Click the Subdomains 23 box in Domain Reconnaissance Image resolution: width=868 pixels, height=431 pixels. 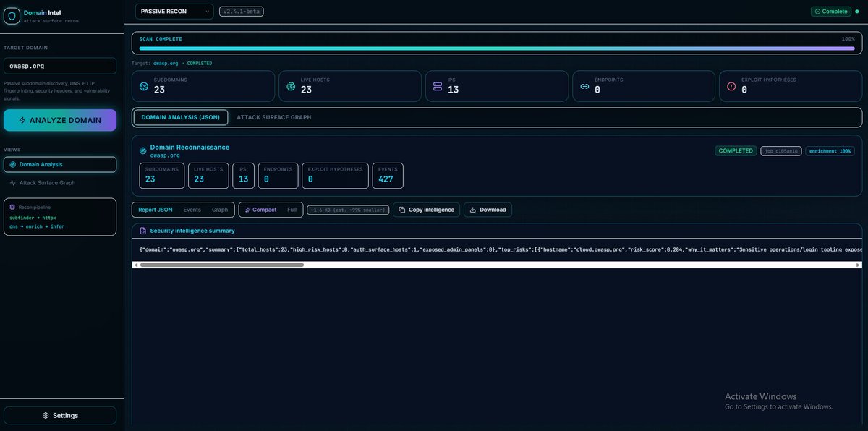[x=162, y=176]
